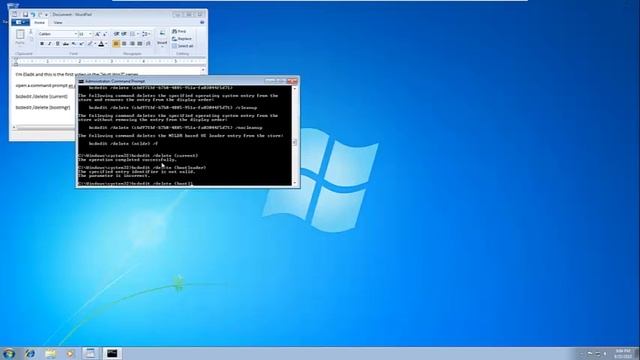The image size is (640, 360).
Task: Click the Paragraph settings icon
Action: tap(148, 43)
